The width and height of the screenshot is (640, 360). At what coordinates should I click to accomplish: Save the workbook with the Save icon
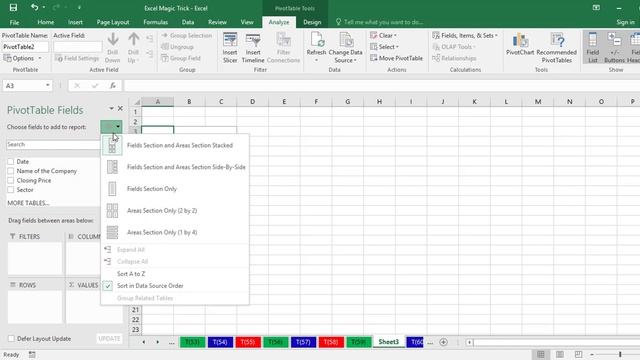13,7
